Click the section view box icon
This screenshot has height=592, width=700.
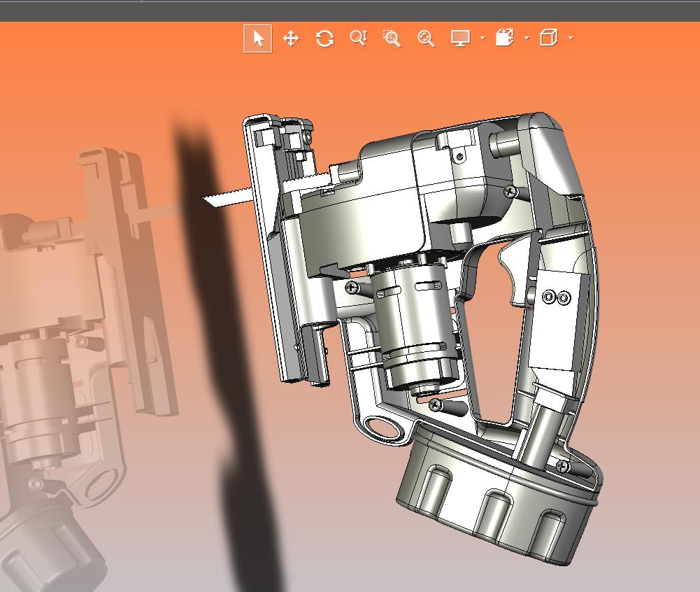pyautogui.click(x=504, y=38)
